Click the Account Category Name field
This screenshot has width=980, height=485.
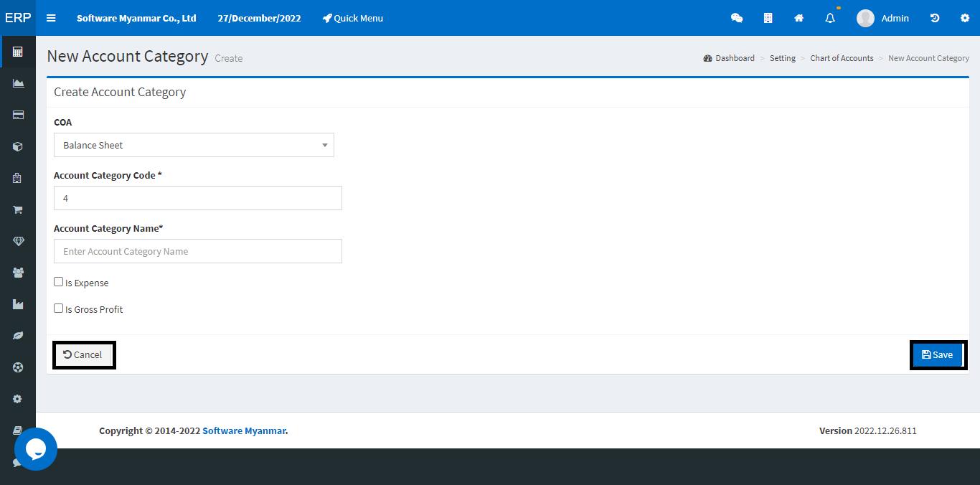198,251
